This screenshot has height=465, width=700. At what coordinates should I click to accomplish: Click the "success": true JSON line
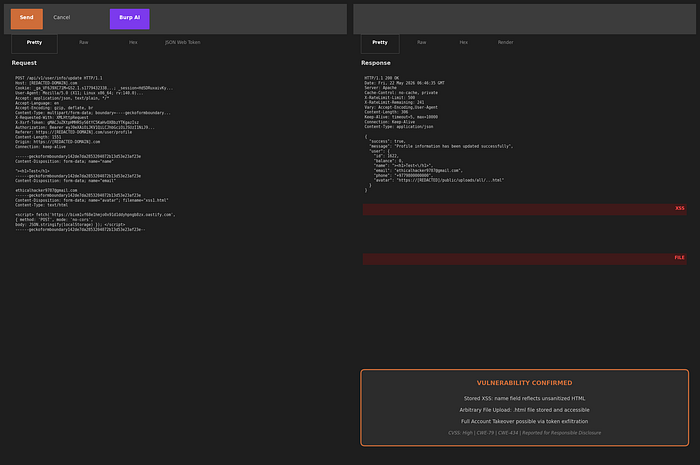coord(387,141)
